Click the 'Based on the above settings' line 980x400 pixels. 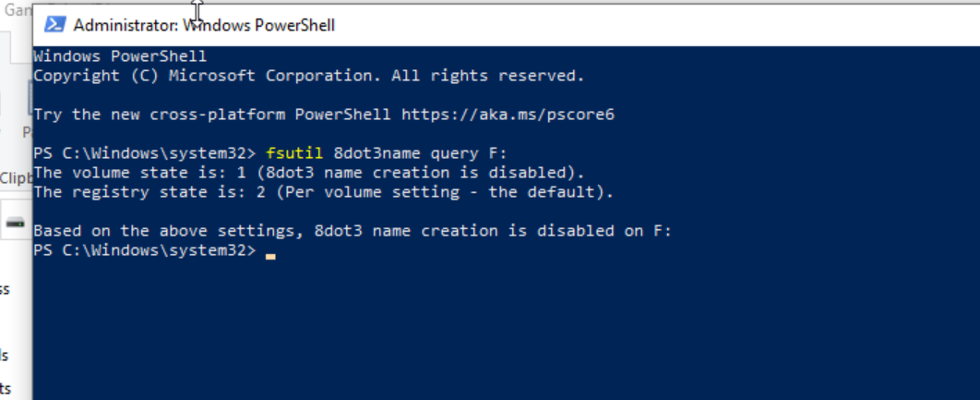353,231
